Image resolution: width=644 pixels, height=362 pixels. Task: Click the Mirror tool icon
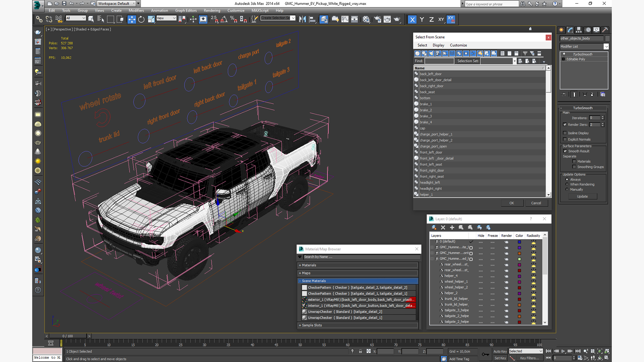303,19
